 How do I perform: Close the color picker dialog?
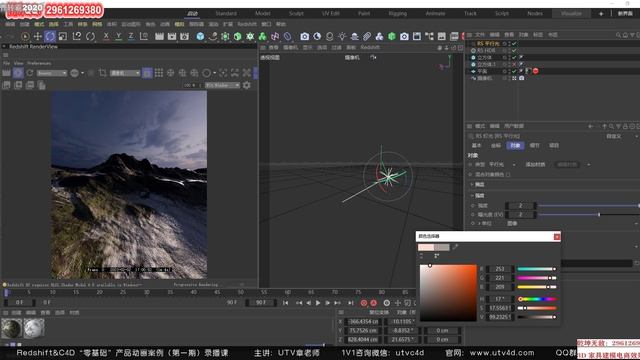click(x=557, y=237)
